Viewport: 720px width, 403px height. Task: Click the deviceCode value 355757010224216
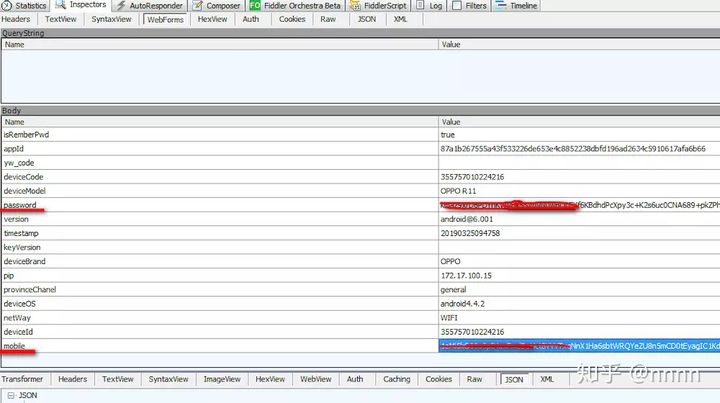click(x=472, y=177)
